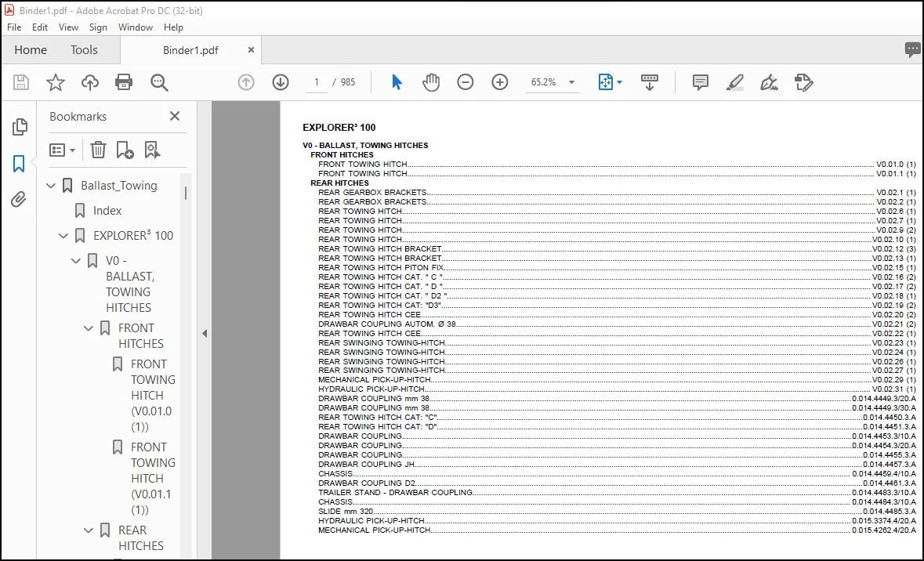Click the EXPLORER³ 100 bookmark label
Screen dimensions: 924x561
pyautogui.click(x=133, y=236)
